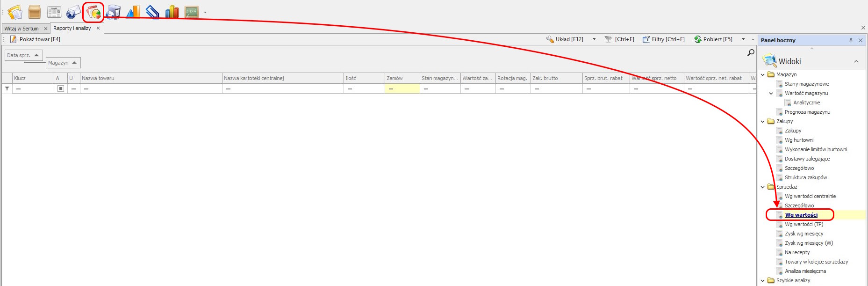Click the magnifier search icon above grid
The height and width of the screenshot is (286, 868).
pos(751,53)
